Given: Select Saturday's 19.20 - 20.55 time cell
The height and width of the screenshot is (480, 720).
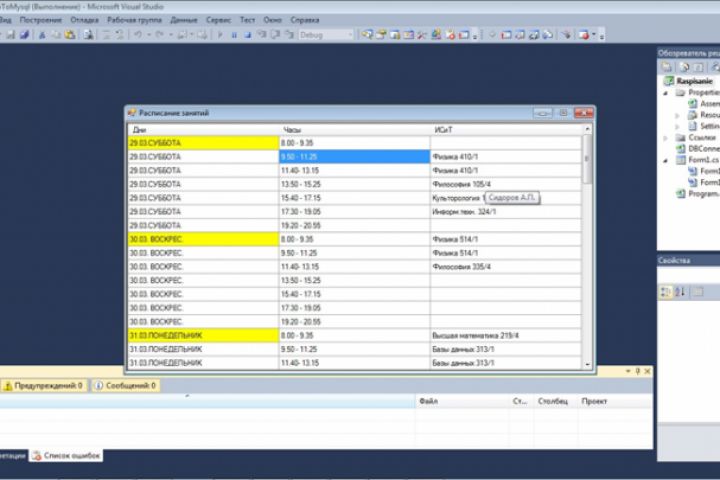Looking at the screenshot, I should coord(354,226).
